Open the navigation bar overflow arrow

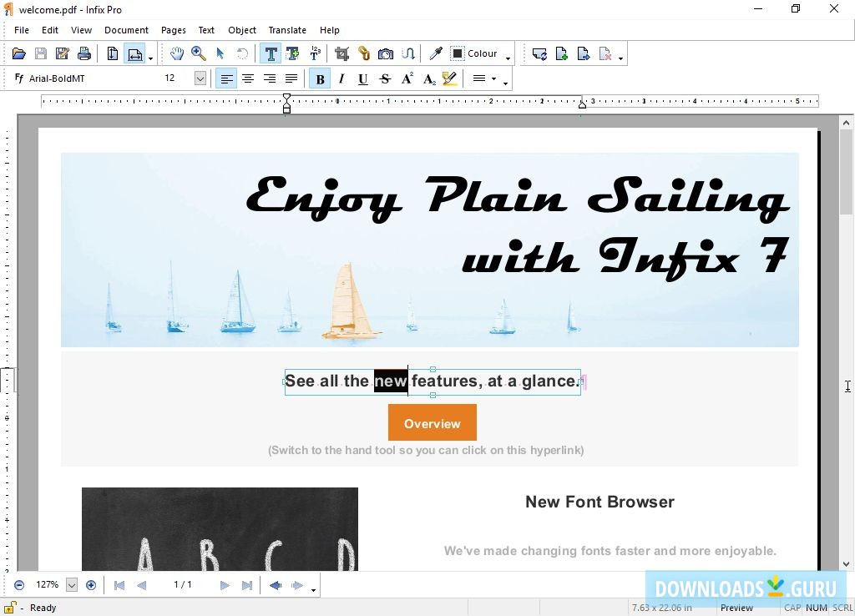click(x=314, y=589)
